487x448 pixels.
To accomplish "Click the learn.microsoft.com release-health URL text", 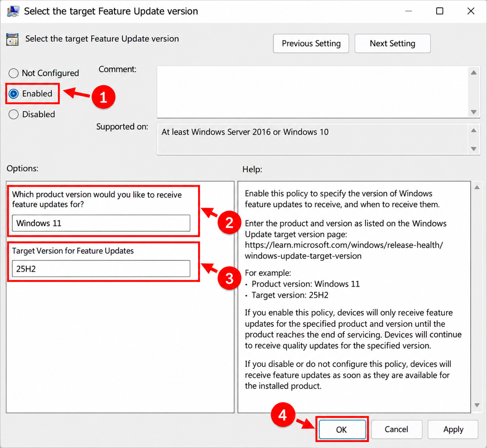I will coord(344,251).
